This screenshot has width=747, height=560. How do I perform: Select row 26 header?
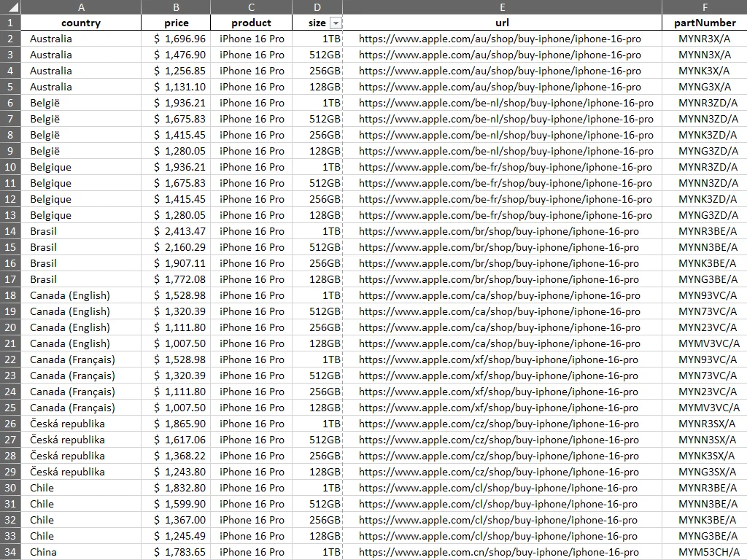tap(10, 424)
